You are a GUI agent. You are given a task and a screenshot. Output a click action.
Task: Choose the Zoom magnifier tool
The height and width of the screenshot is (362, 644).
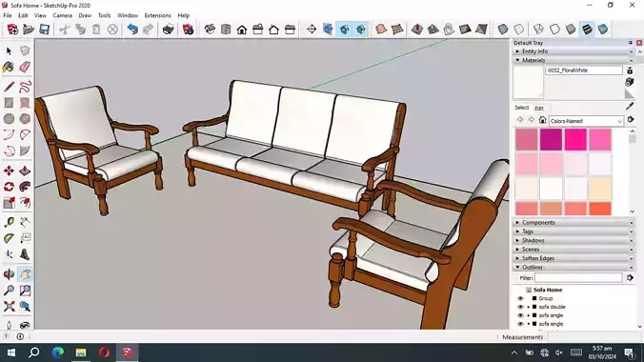[x=9, y=291]
